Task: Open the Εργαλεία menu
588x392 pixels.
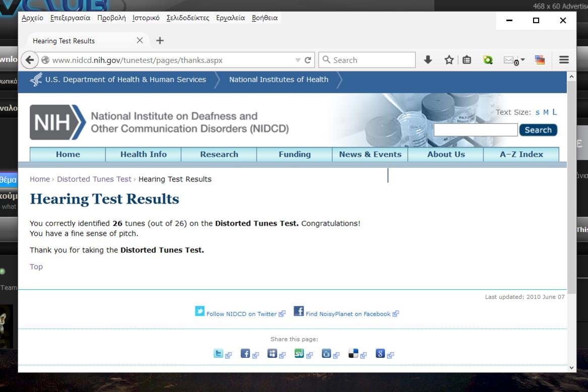Action: click(x=230, y=18)
